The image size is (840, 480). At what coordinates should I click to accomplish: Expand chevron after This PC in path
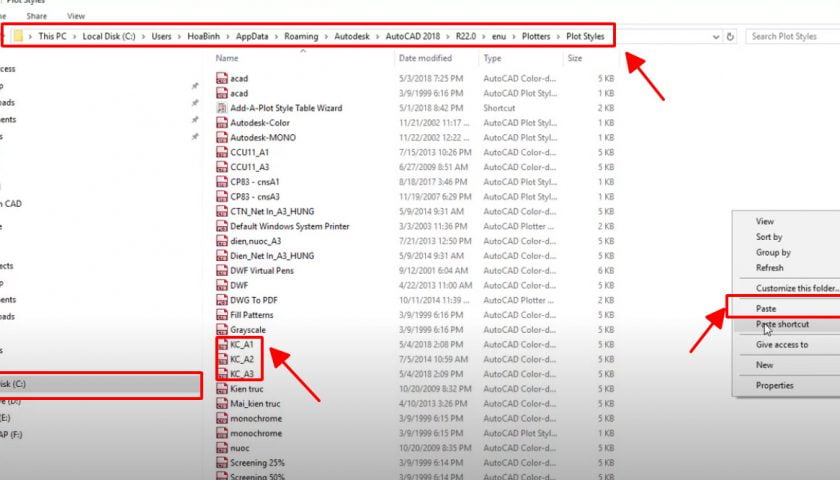(75, 36)
